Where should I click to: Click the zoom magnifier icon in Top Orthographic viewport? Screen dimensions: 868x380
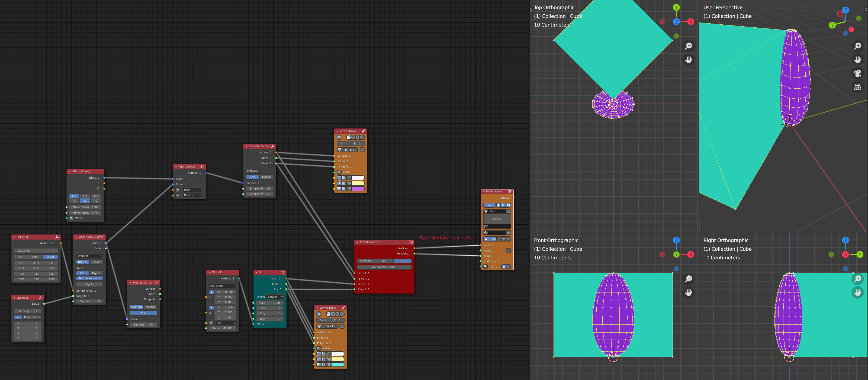(689, 46)
